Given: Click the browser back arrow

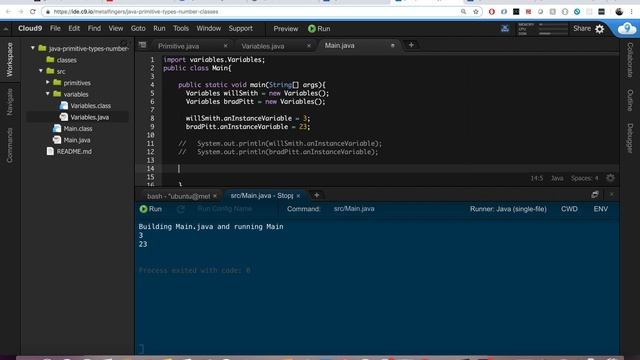Looking at the screenshot, I should (x=8, y=12).
